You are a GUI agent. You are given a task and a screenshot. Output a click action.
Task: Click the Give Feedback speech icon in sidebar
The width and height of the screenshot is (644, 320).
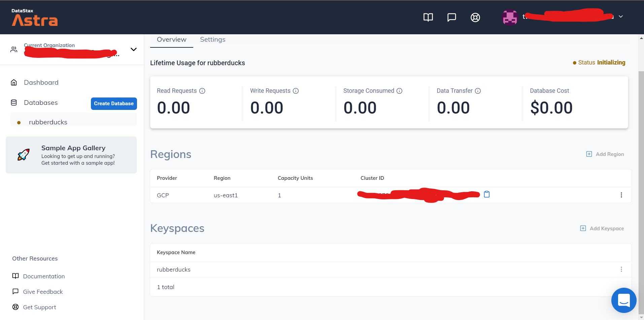[x=15, y=291]
